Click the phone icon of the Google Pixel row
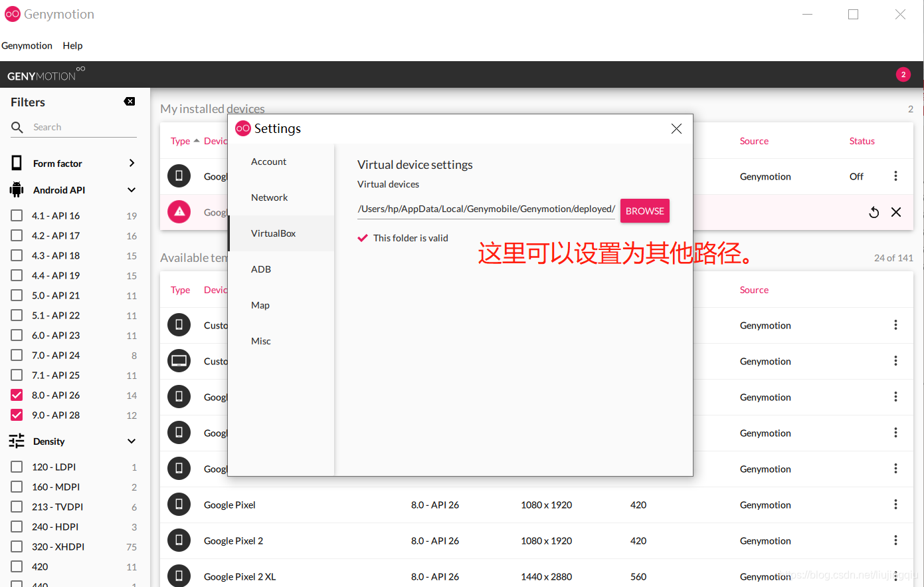 click(x=179, y=505)
